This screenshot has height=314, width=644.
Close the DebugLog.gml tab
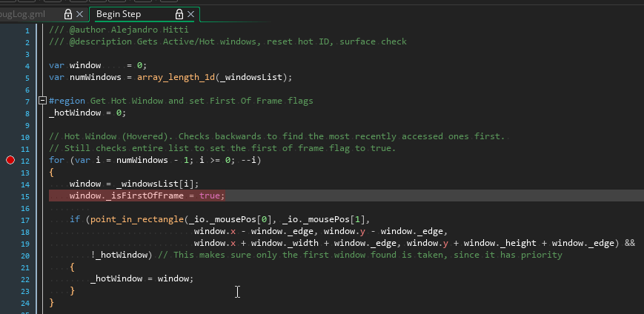(x=80, y=14)
